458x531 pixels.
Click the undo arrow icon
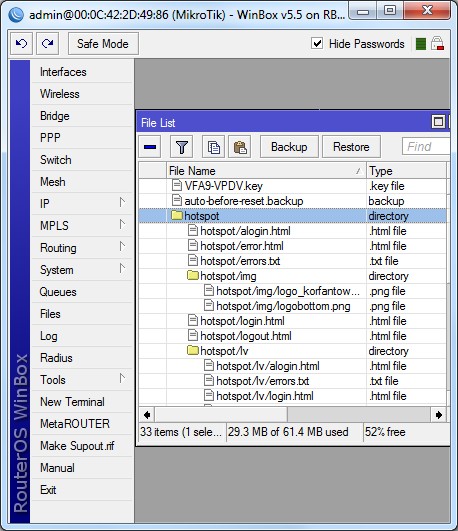click(x=21, y=43)
